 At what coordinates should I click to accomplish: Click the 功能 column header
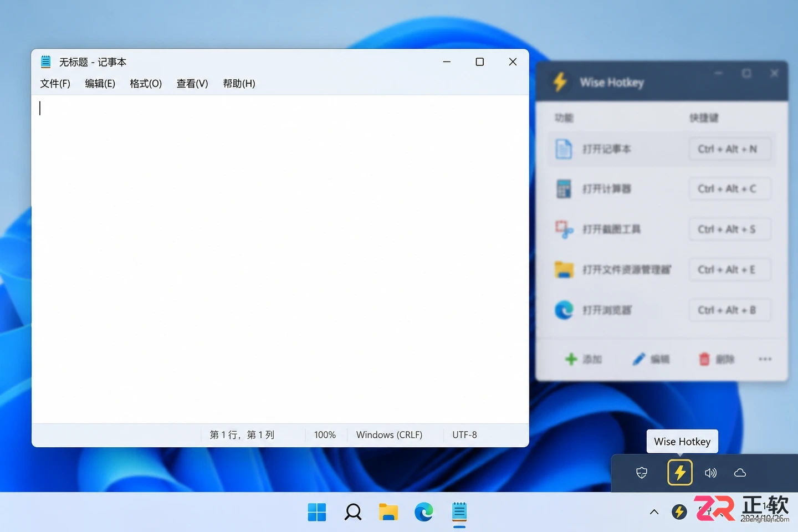pyautogui.click(x=564, y=117)
